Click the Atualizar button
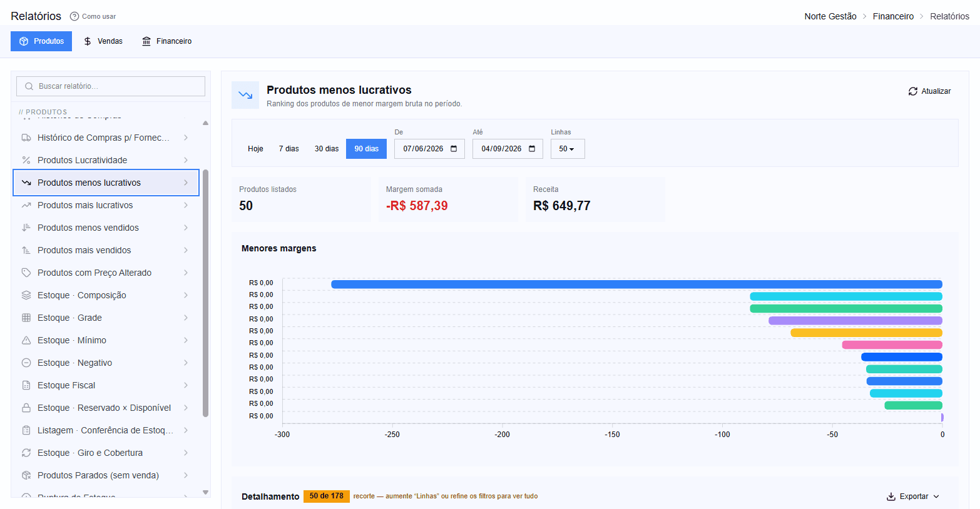Screen dimensions: 980x509 click(x=930, y=91)
